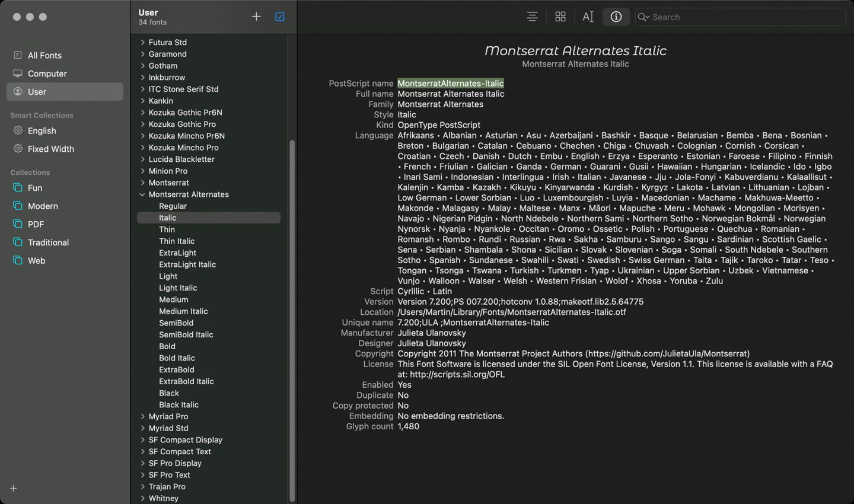The width and height of the screenshot is (854, 504).
Task: Click the Fixed Width gear icon
Action: pyautogui.click(x=18, y=148)
